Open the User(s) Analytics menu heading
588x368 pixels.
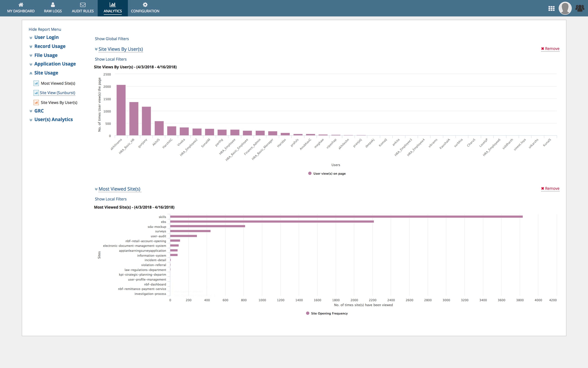tap(53, 119)
